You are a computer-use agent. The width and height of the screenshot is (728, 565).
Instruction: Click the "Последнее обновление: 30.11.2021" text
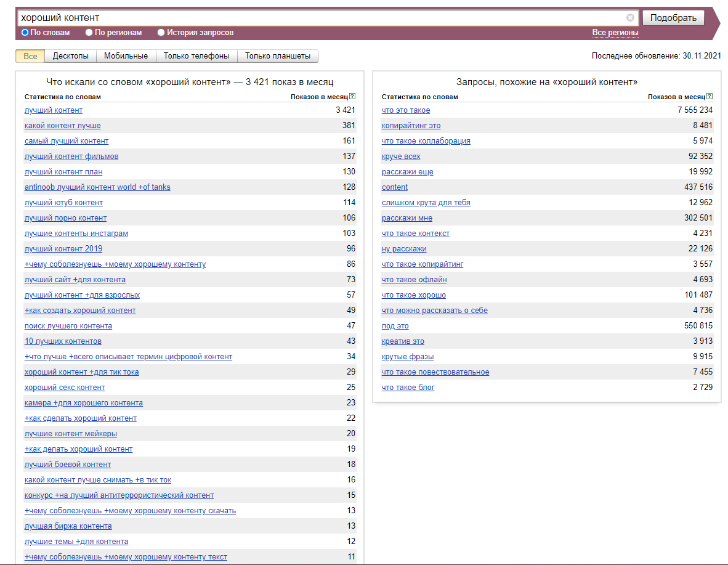pos(656,55)
